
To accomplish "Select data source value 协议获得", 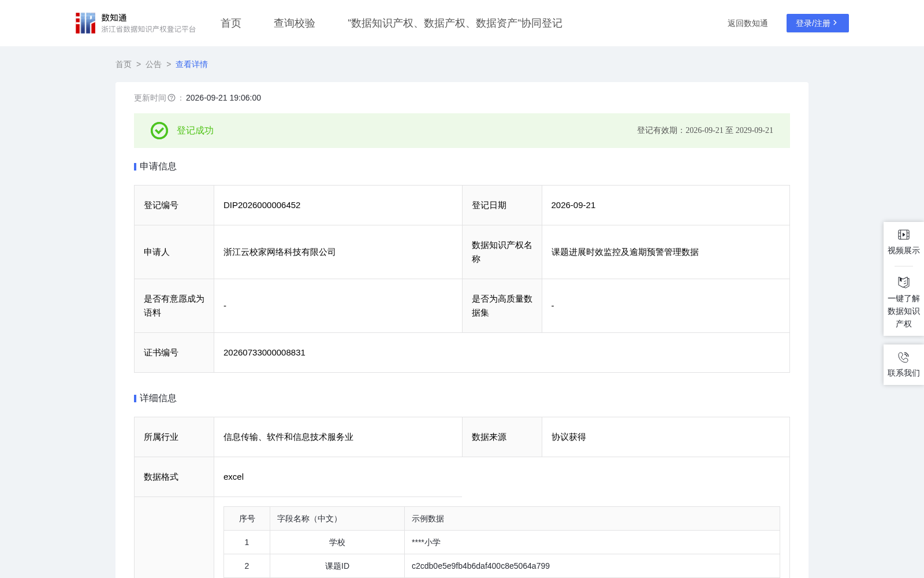I will 569,437.
